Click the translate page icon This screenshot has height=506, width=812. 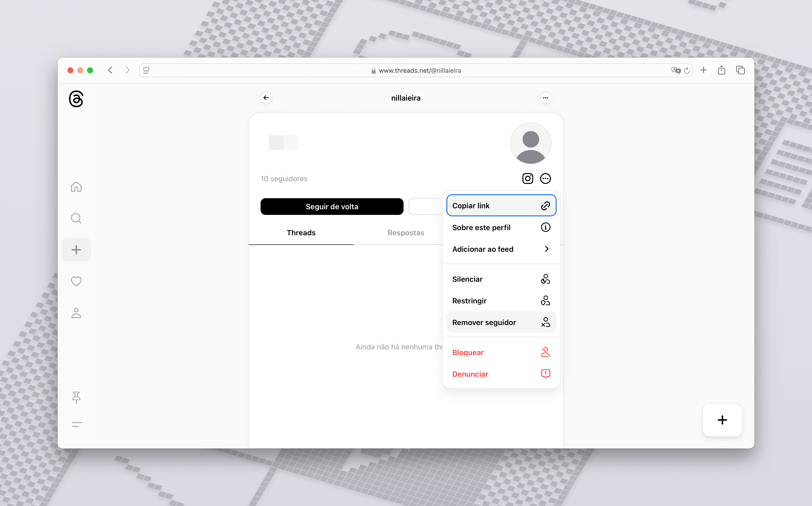[x=676, y=70]
